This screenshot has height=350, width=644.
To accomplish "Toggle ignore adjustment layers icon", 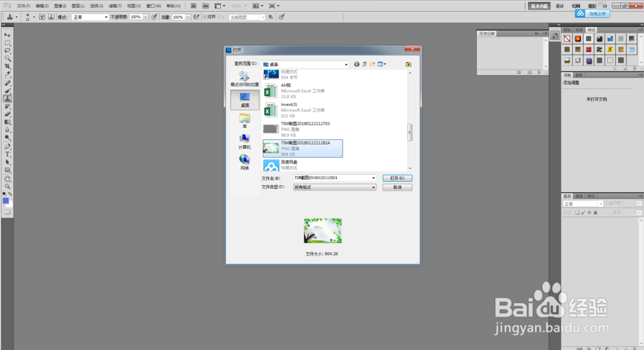I will tap(270, 17).
